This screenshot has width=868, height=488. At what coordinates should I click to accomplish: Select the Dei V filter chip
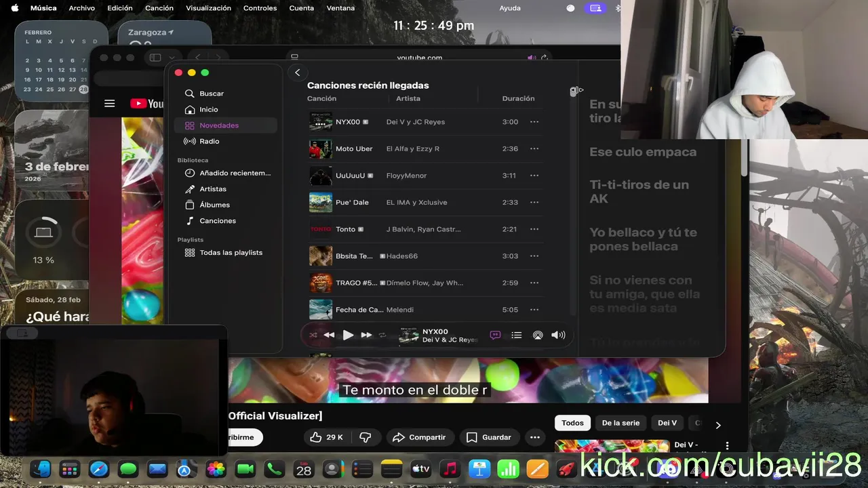[667, 423]
